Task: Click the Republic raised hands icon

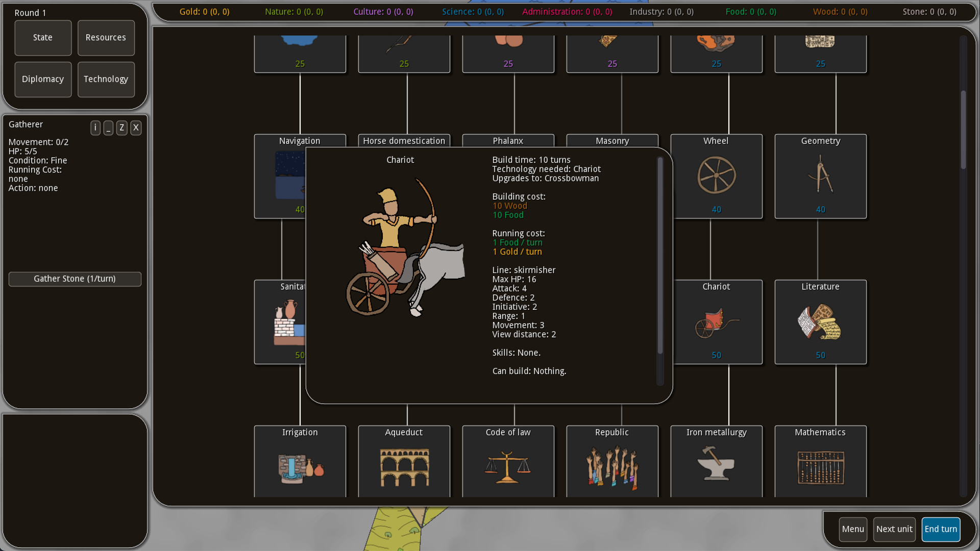Action: 612,467
